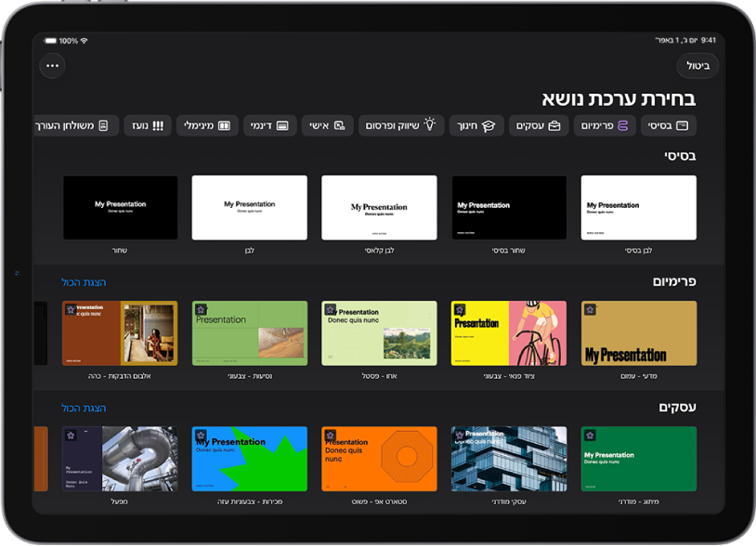Open the three-dots more options button
756x546 pixels.
point(53,66)
